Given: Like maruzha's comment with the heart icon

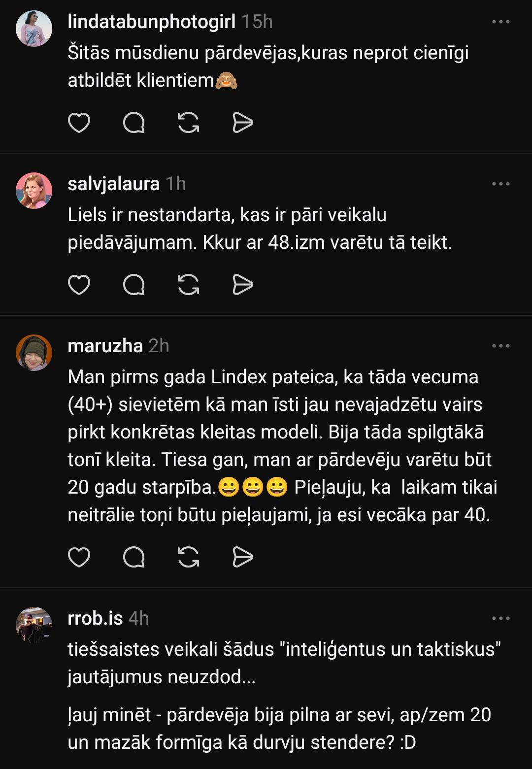Looking at the screenshot, I should 79,557.
